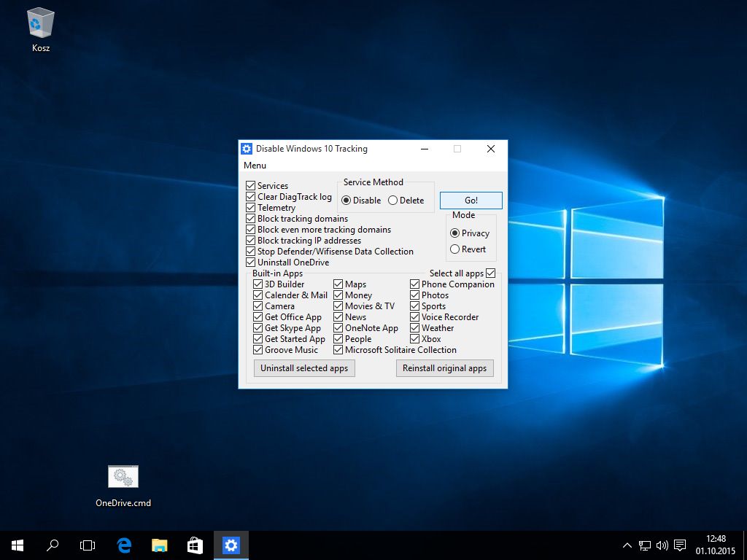This screenshot has width=747, height=560.
Task: Open Windows Store from taskbar
Action: (x=195, y=545)
